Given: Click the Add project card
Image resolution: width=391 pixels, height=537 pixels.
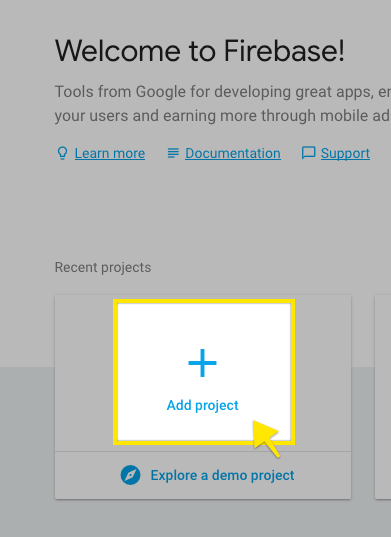Looking at the screenshot, I should coord(204,372).
